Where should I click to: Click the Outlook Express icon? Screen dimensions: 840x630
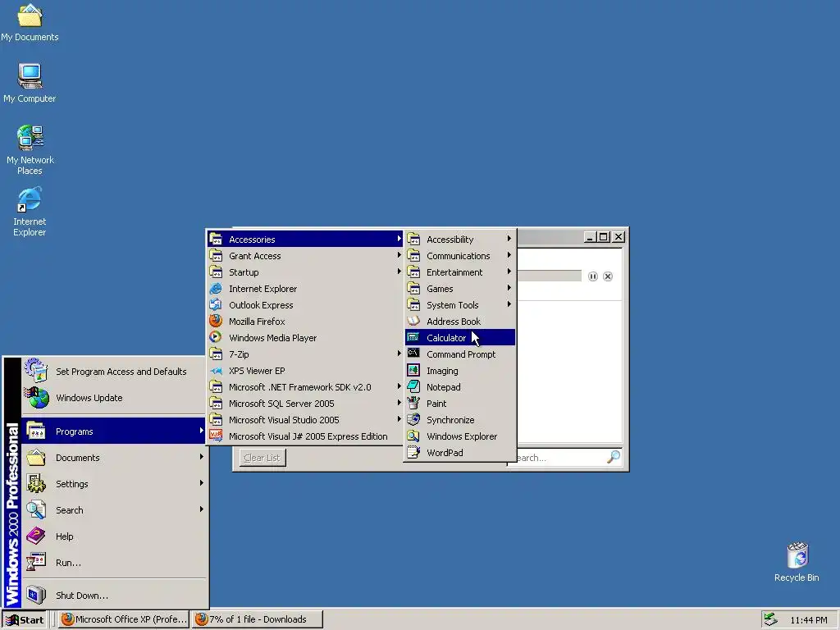pos(216,304)
